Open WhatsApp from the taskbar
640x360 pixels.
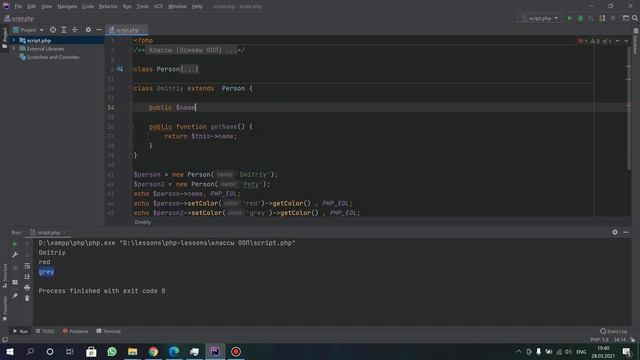point(112,351)
